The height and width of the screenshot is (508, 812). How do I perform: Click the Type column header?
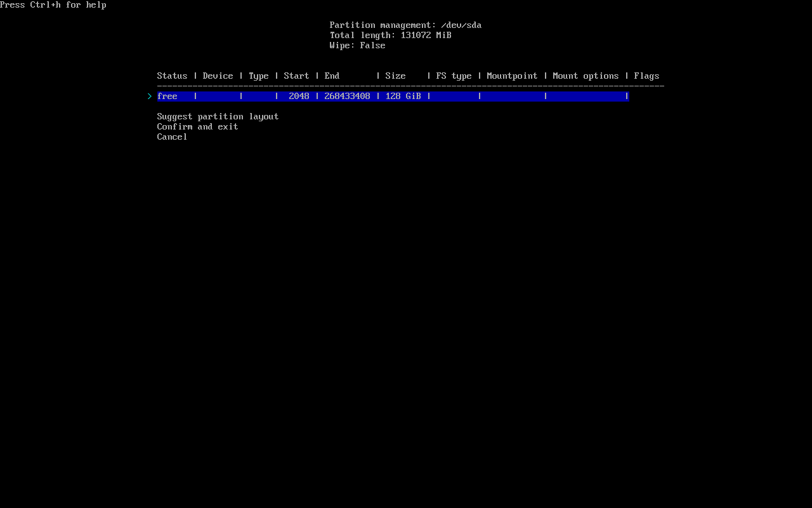click(258, 76)
